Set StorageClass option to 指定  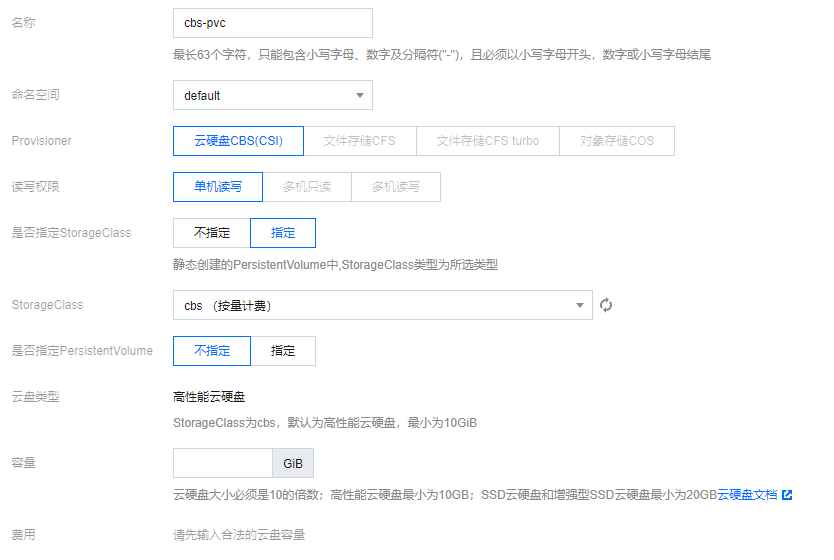[x=283, y=233]
